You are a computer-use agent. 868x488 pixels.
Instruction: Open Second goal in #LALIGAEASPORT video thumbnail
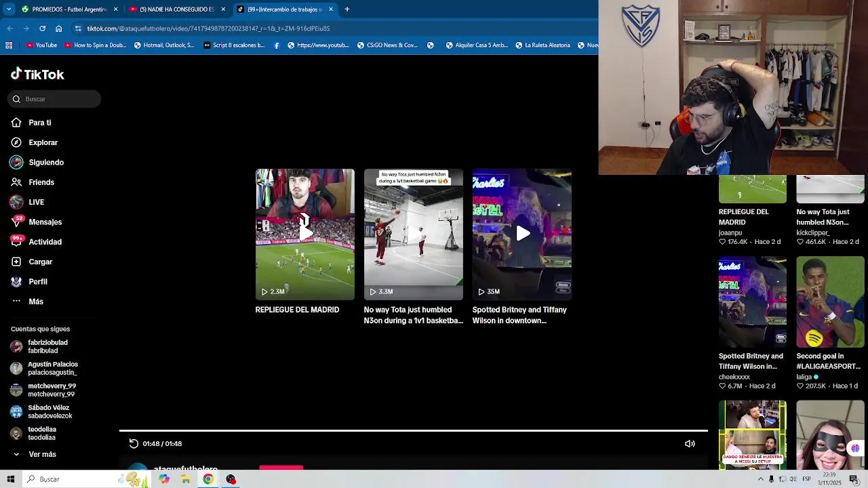(x=830, y=302)
